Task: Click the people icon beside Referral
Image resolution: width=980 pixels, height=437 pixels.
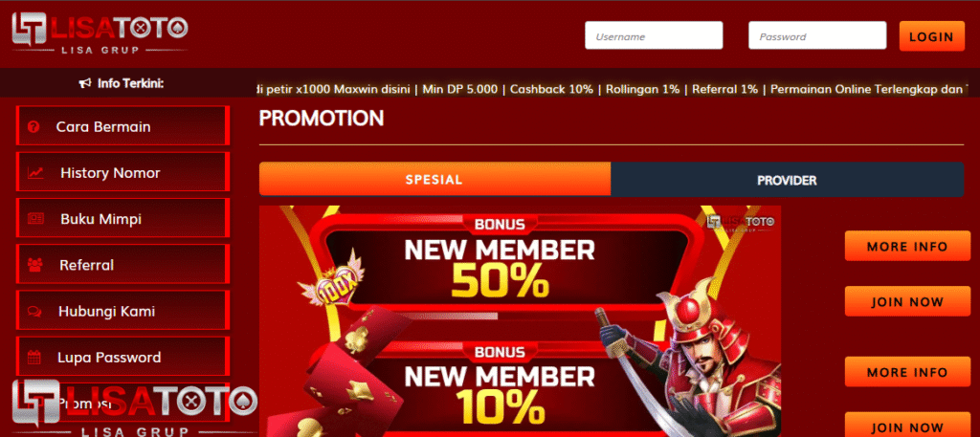Action: click(x=35, y=265)
